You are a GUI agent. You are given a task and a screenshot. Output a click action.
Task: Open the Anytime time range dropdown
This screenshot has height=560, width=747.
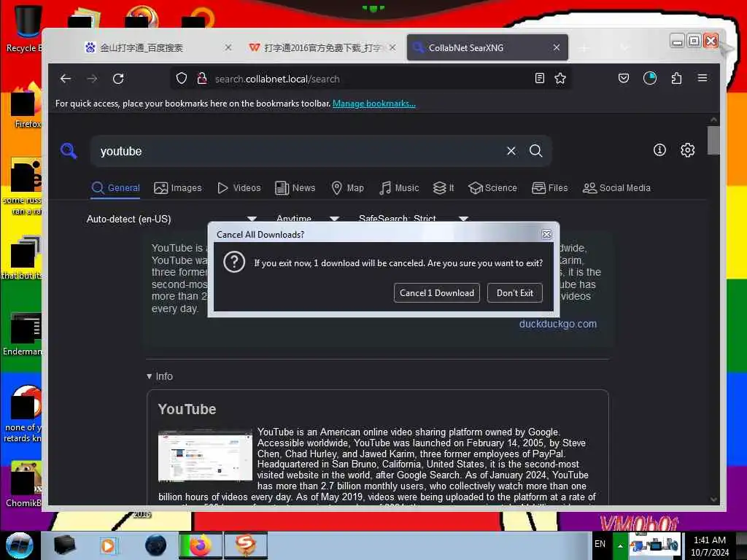pyautogui.click(x=308, y=219)
